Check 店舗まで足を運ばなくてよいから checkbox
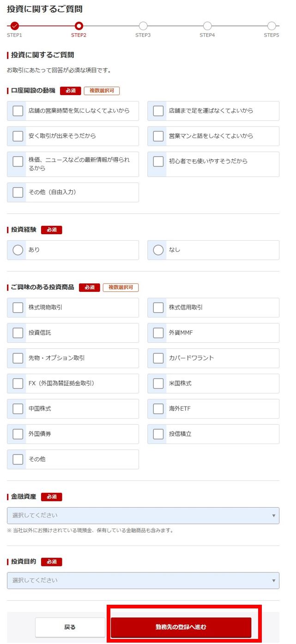This screenshot has height=644, width=296. pos(157,111)
